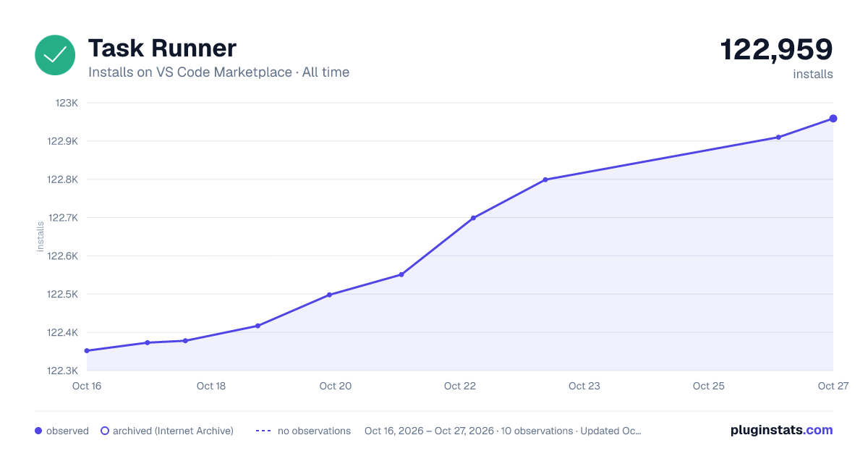Click the Oct 18 x-axis label

point(211,386)
